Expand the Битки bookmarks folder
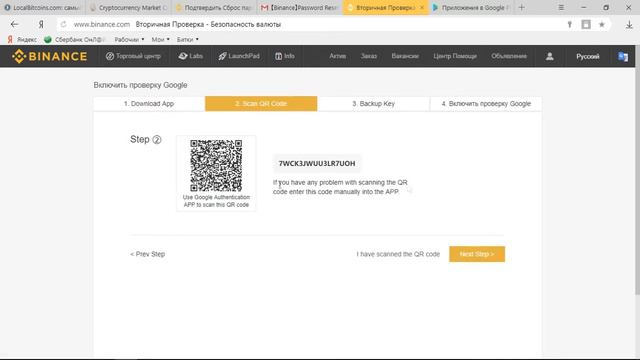Image resolution: width=640 pixels, height=360 pixels. [x=188, y=40]
